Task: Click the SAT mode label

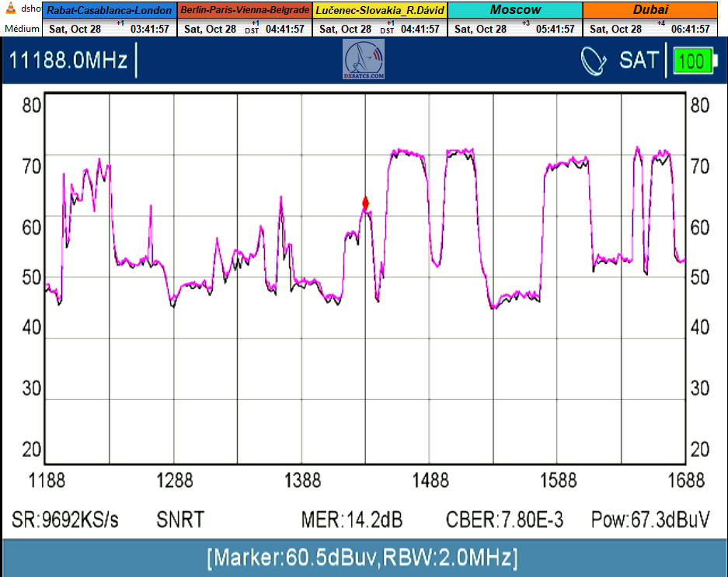Action: (639, 61)
